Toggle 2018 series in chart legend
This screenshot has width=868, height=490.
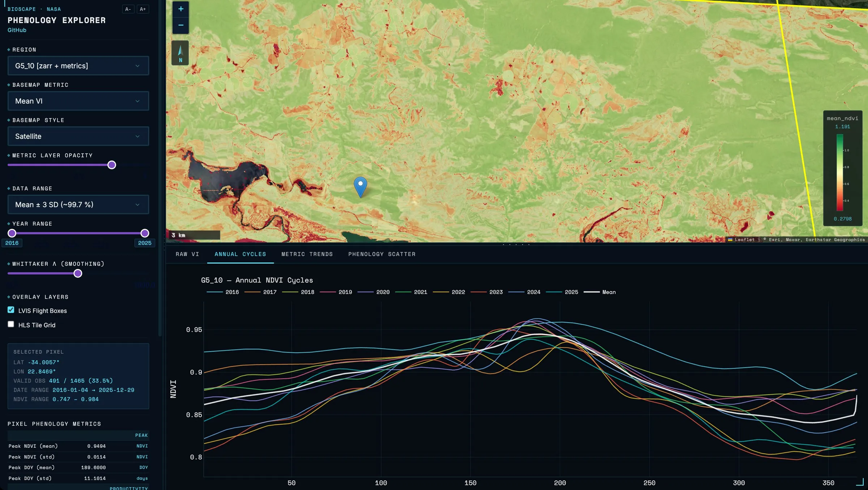tap(298, 292)
